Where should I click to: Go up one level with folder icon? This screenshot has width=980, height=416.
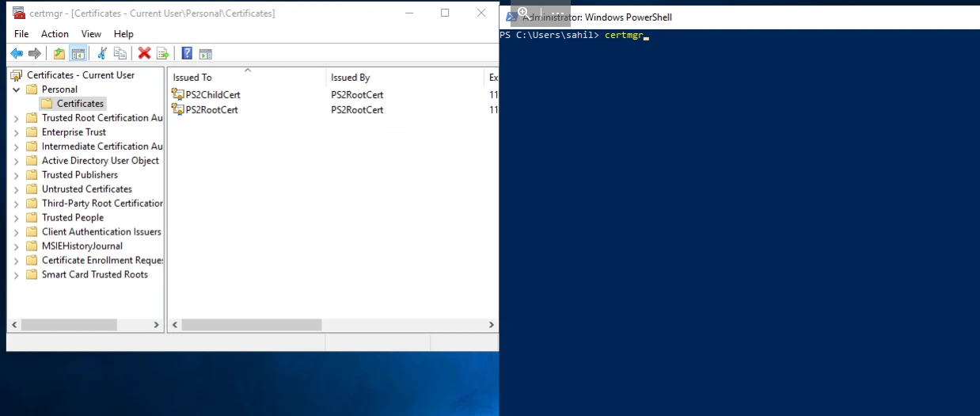point(59,53)
